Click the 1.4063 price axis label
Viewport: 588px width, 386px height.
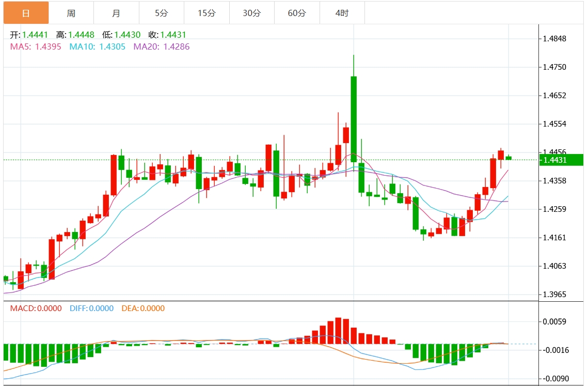pyautogui.click(x=554, y=266)
